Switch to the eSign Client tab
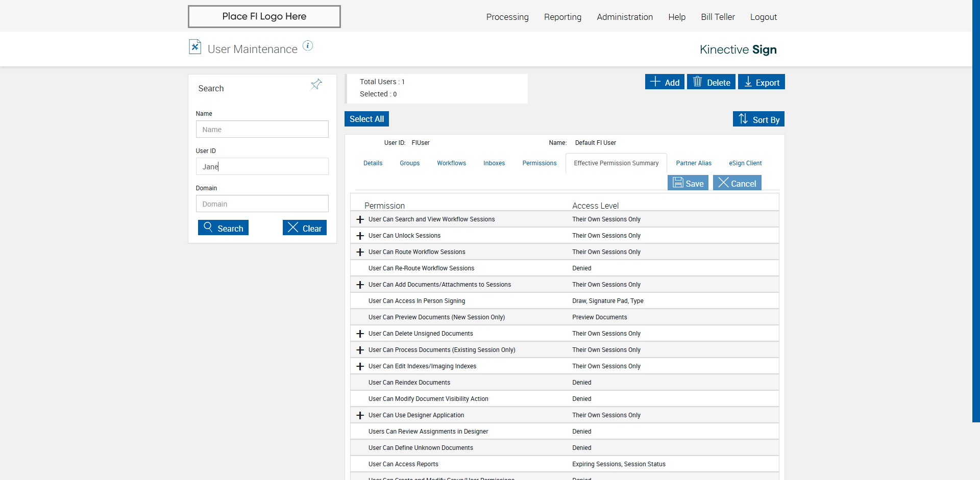Viewport: 980px width, 480px height. click(x=745, y=163)
